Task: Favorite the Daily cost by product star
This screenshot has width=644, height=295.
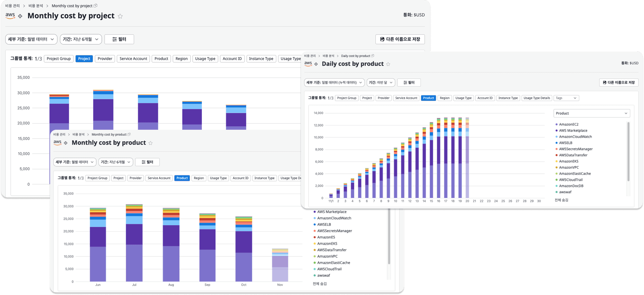Action: click(388, 64)
